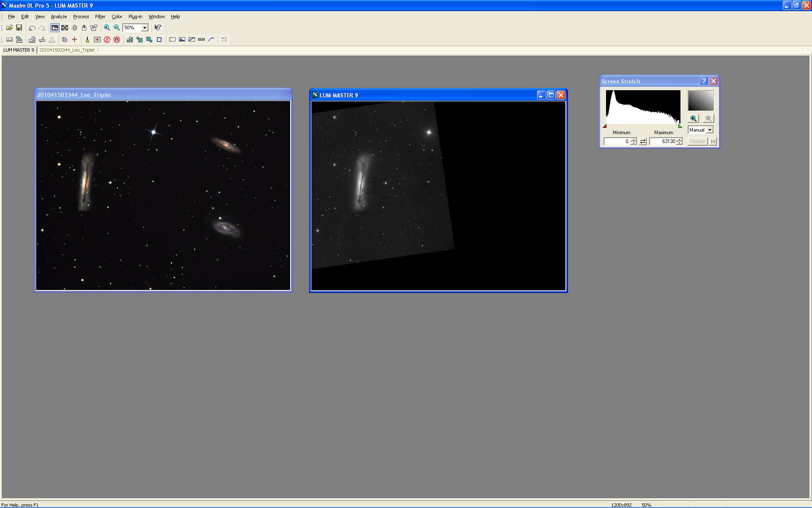Open the pixel math plus-minus icon
Viewport: 812px width, 508px height.
224,39
